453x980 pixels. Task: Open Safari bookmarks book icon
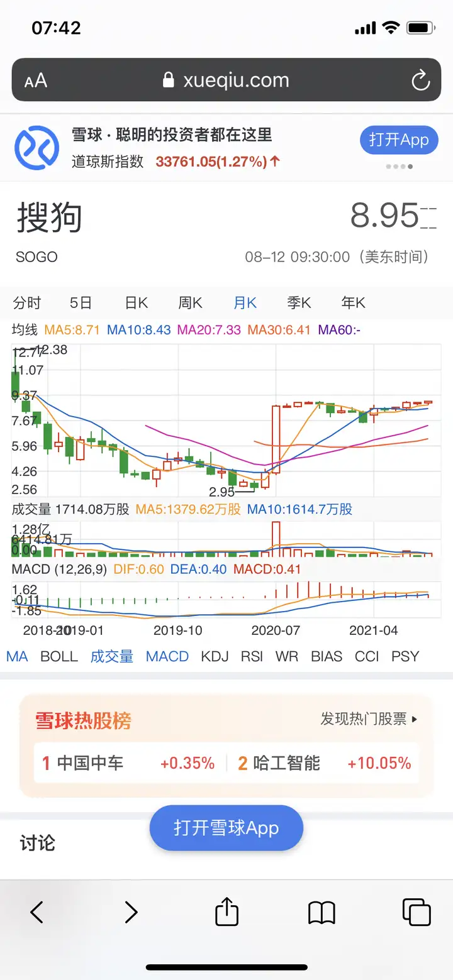[322, 912]
